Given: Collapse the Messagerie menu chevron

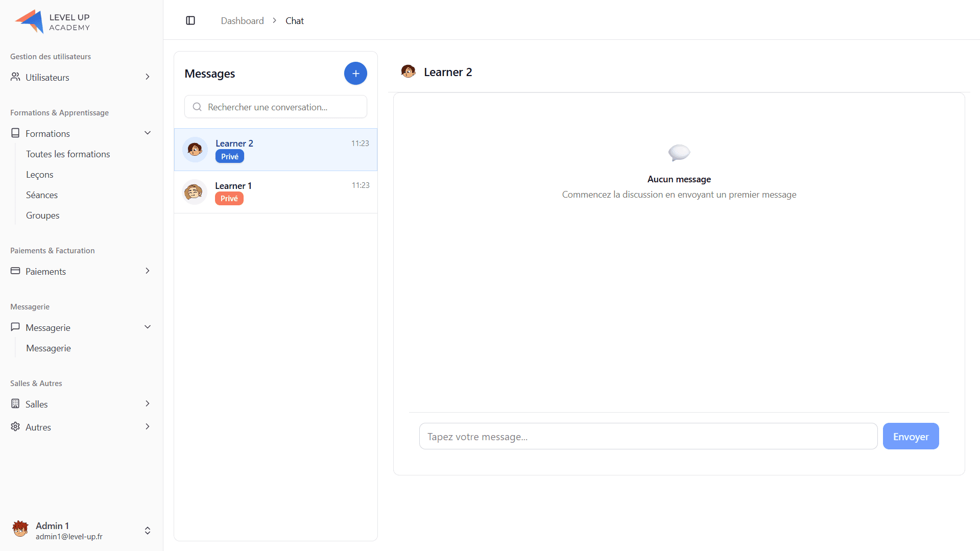Looking at the screenshot, I should (148, 327).
